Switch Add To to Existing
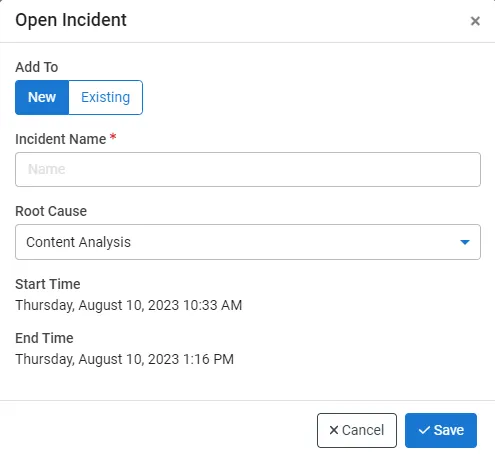 [x=106, y=97]
